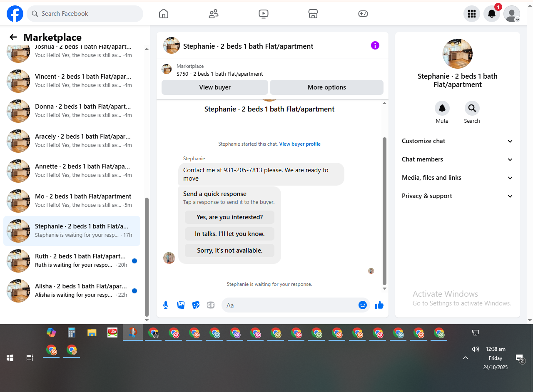Open the View buyer profile link
533x392 pixels.
(300, 144)
